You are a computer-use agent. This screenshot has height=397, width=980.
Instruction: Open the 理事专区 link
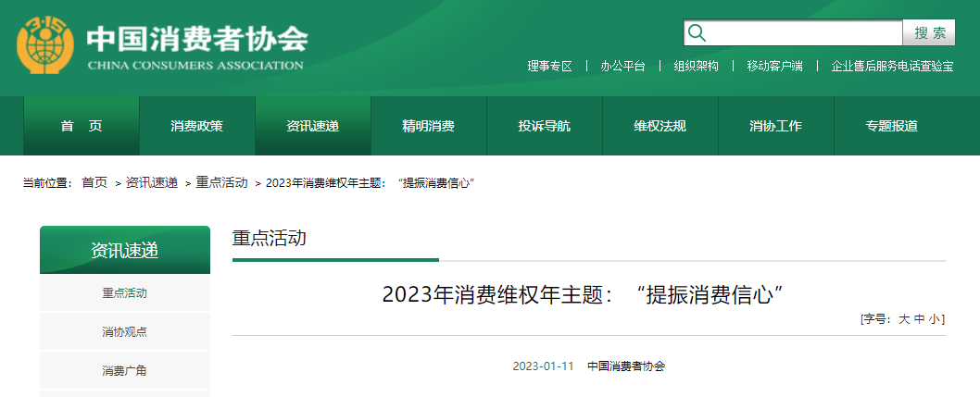(x=549, y=67)
